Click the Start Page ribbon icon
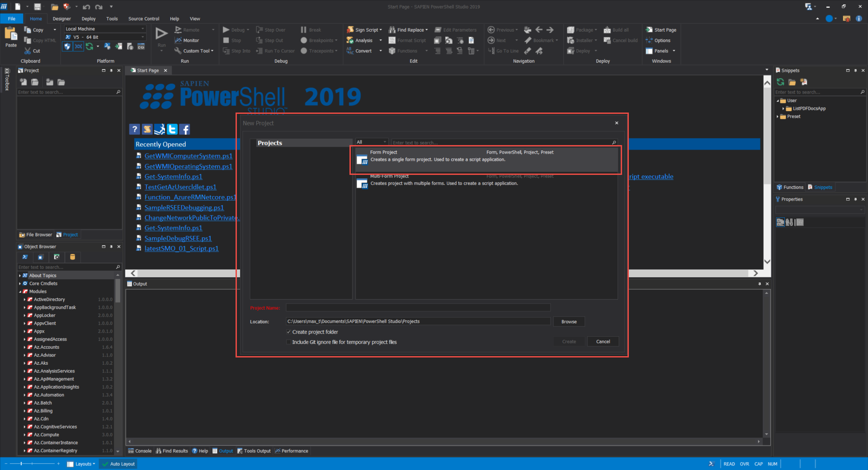This screenshot has width=868, height=470. [x=649, y=30]
